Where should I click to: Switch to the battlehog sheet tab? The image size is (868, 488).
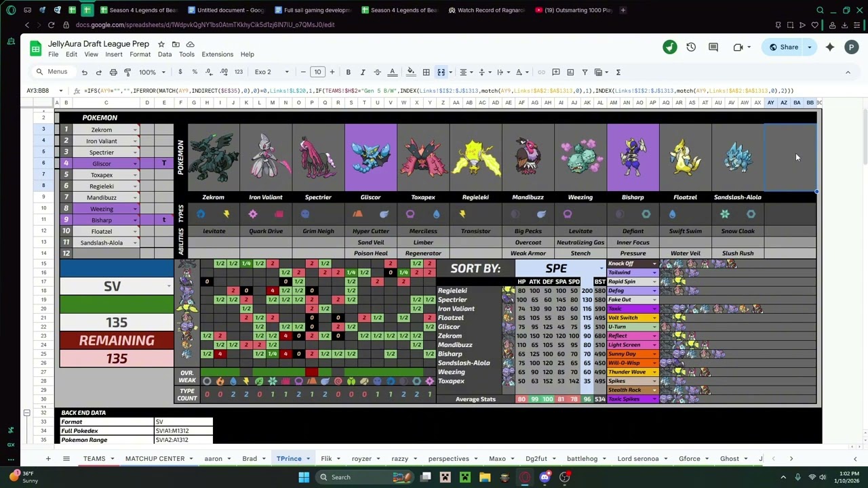582,459
